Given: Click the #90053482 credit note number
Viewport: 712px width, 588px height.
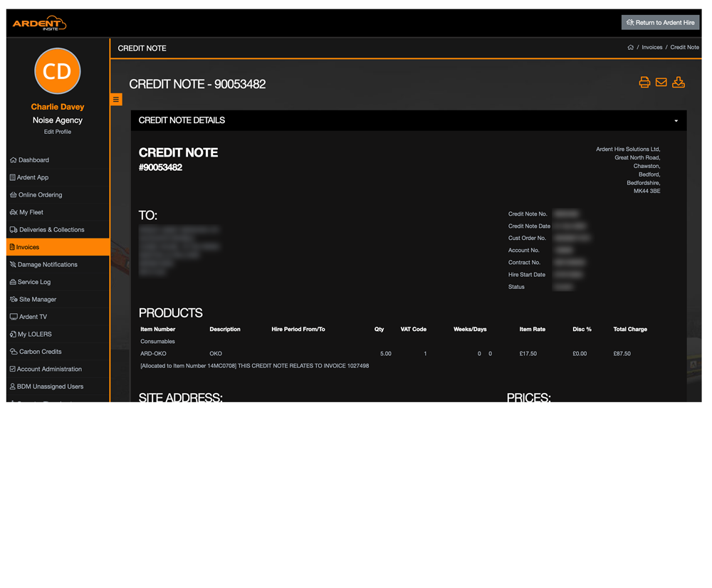Looking at the screenshot, I should (x=160, y=167).
